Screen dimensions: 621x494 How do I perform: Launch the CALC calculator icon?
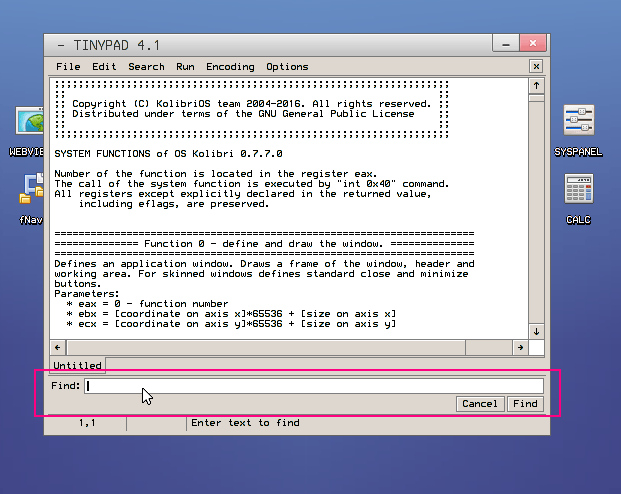pos(578,189)
